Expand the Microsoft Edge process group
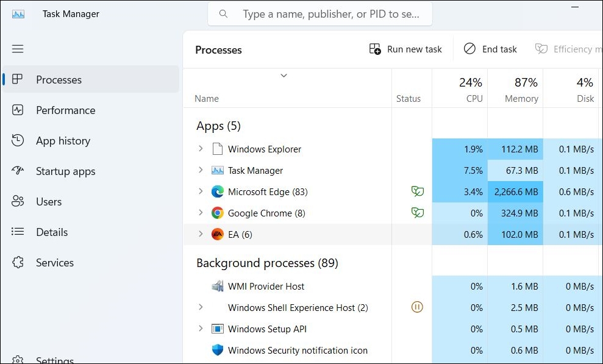 click(201, 191)
